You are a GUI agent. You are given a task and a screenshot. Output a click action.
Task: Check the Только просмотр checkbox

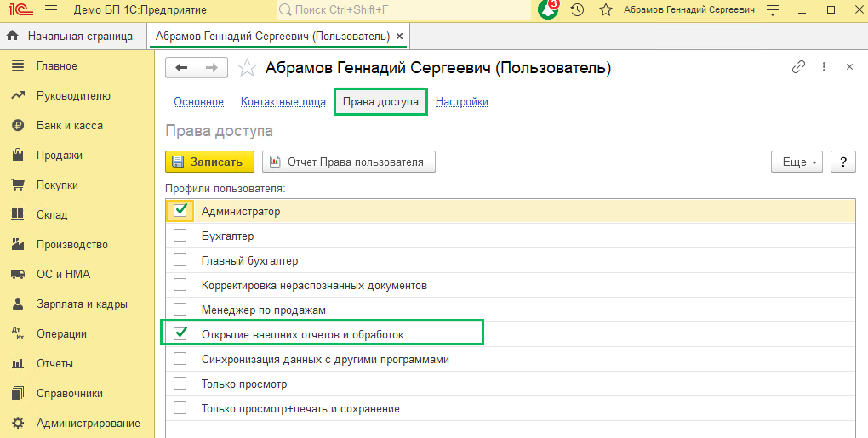(x=180, y=384)
